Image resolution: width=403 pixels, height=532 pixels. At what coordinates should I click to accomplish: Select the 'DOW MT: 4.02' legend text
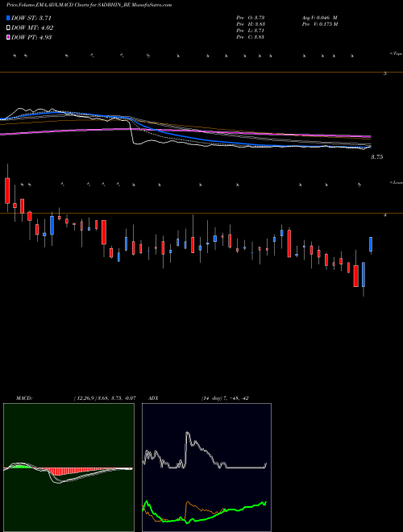32,28
